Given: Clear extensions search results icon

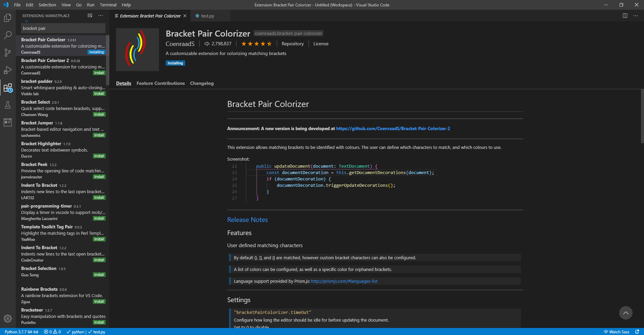Looking at the screenshot, I should tap(90, 15).
